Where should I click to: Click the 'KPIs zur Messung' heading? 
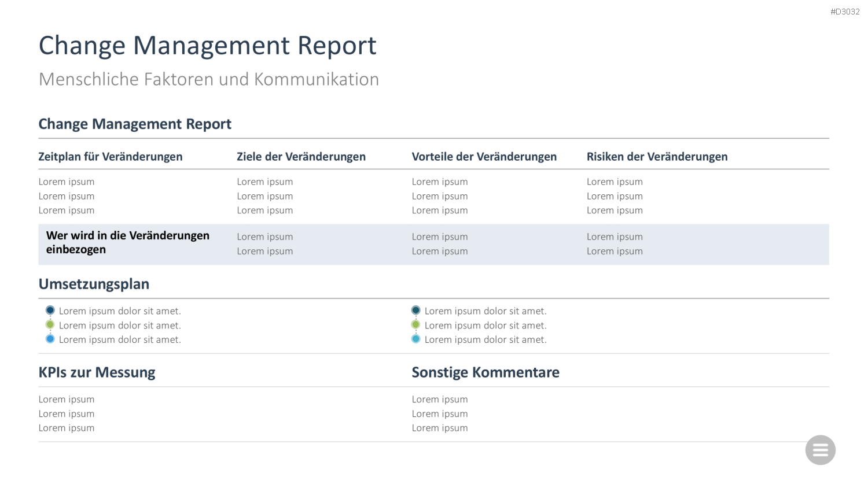(x=97, y=373)
